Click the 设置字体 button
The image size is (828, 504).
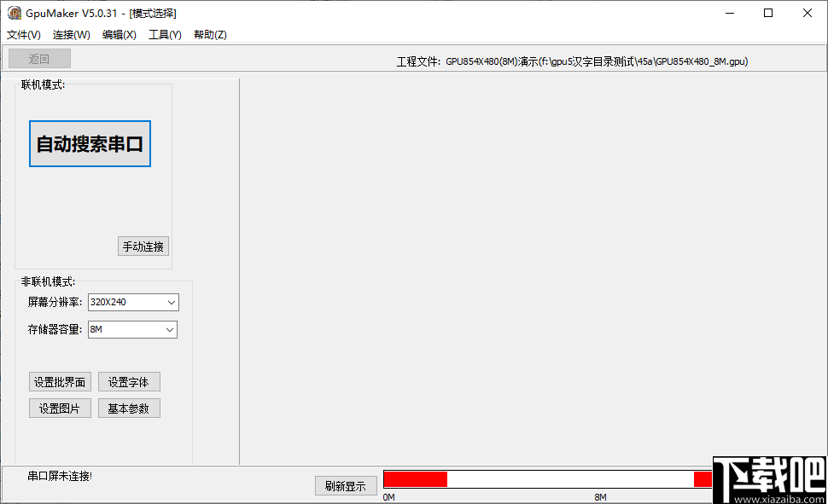[129, 381]
